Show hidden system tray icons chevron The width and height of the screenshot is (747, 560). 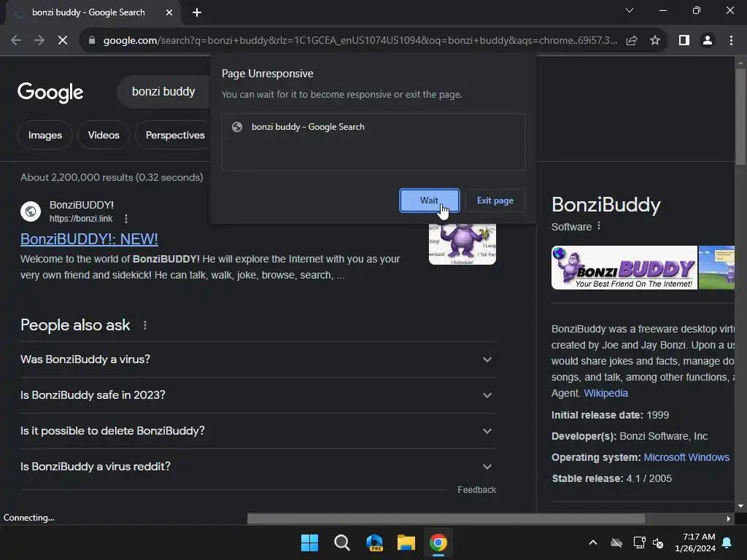click(593, 542)
